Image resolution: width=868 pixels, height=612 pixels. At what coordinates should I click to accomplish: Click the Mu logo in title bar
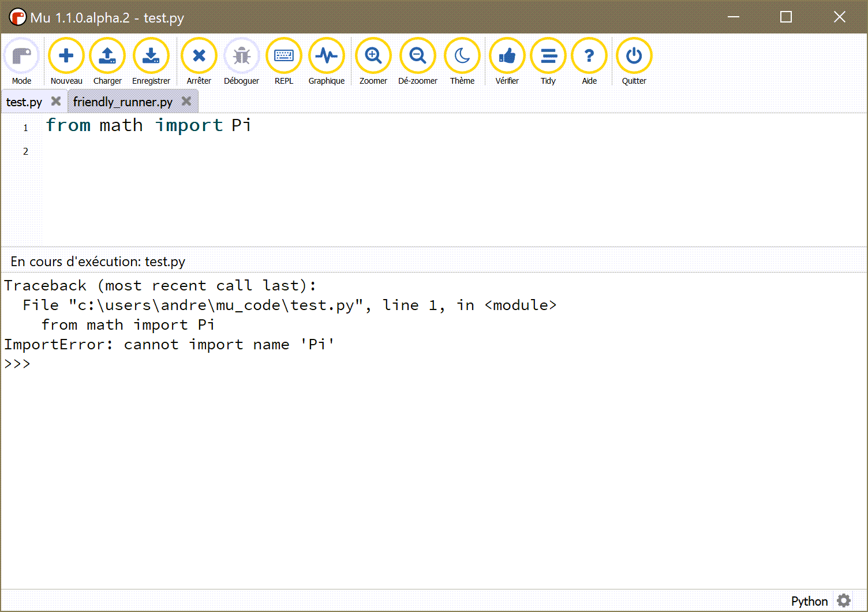pos(18,17)
